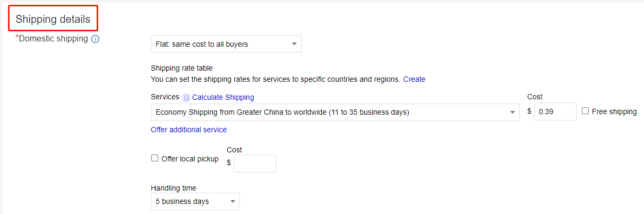Click the Create shipping rate table link
This screenshot has width=644, height=214.
[414, 79]
